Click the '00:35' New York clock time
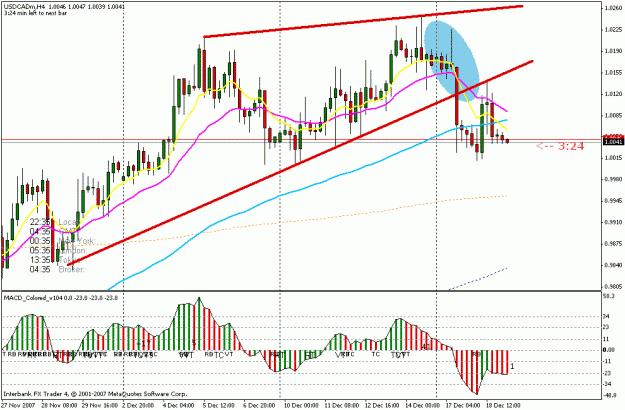Viewport: 625px width, 410px height. [40, 241]
